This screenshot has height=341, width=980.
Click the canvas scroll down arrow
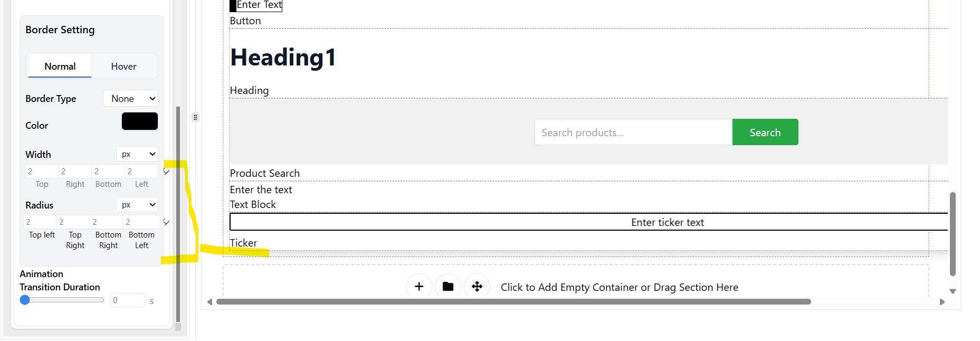tap(953, 291)
